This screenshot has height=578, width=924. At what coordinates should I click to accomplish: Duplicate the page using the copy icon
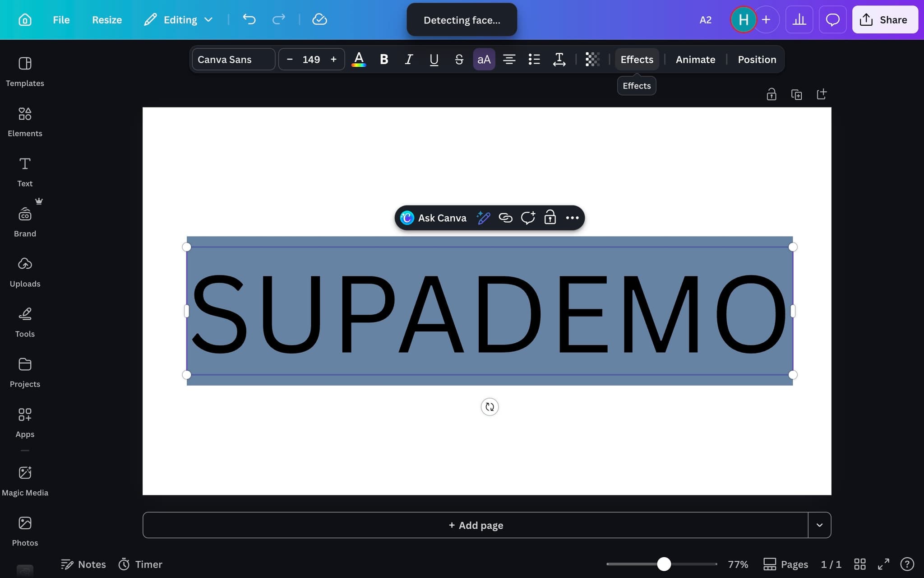coord(797,94)
